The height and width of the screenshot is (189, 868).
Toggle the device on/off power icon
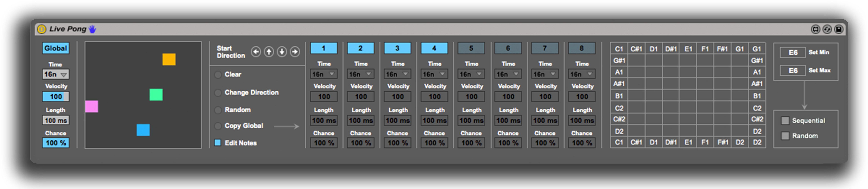[x=41, y=29]
